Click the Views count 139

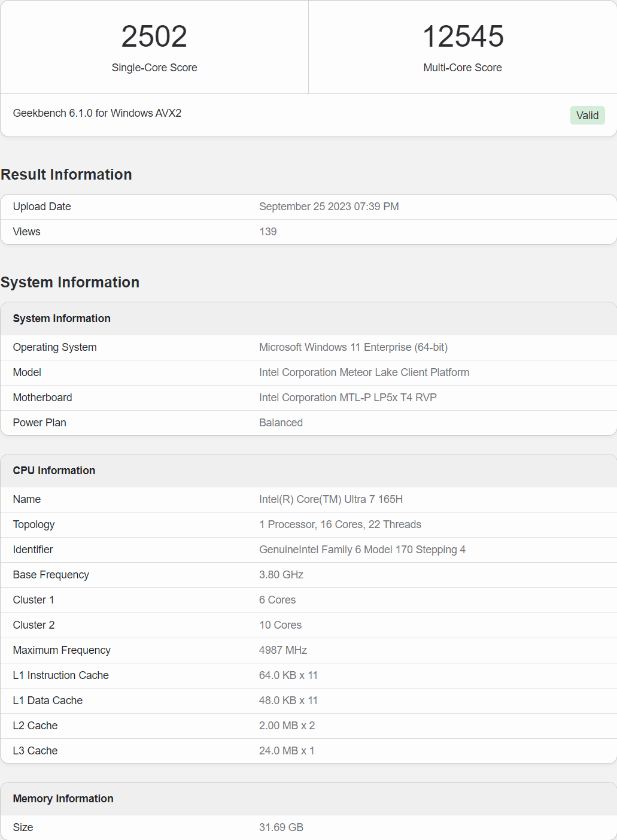pyautogui.click(x=268, y=232)
